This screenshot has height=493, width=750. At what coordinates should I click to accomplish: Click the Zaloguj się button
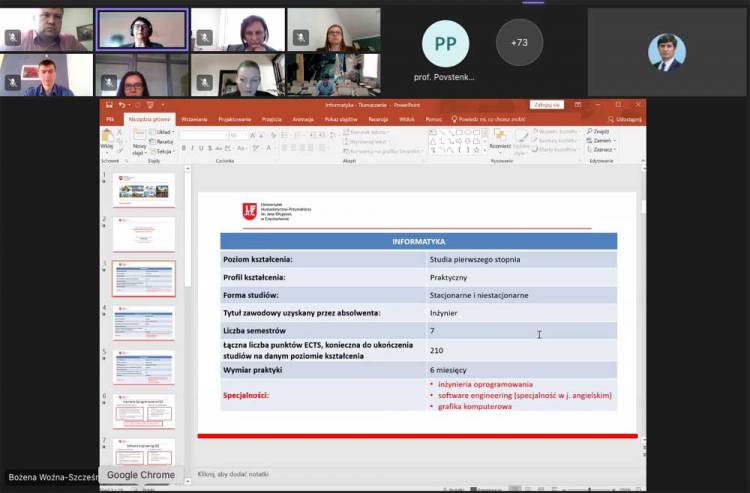click(x=547, y=104)
